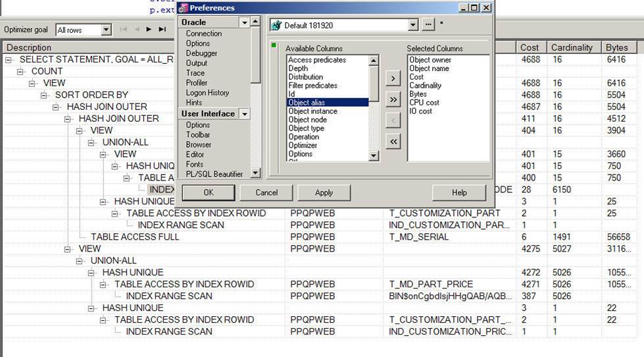Select CPU cost in Selected Columns
The width and height of the screenshot is (644, 357).
(424, 102)
